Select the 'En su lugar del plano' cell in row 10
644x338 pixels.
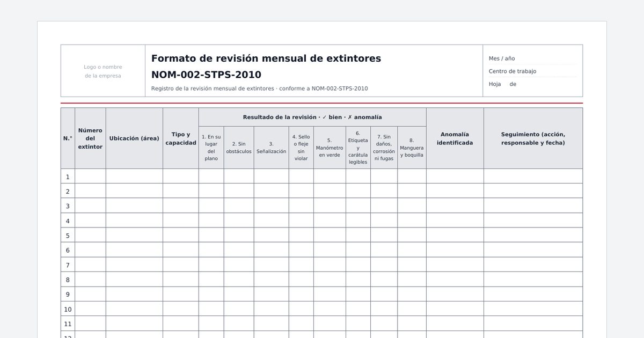coord(211,309)
